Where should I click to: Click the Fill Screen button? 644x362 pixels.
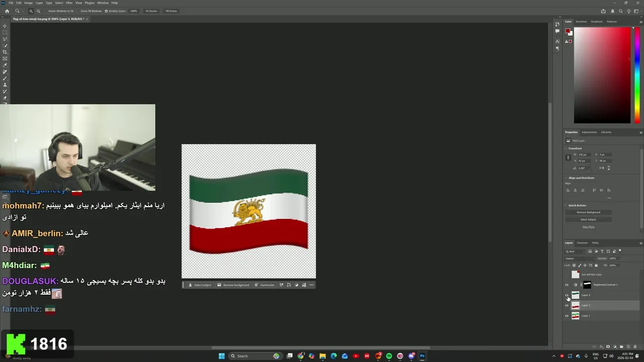171,11
